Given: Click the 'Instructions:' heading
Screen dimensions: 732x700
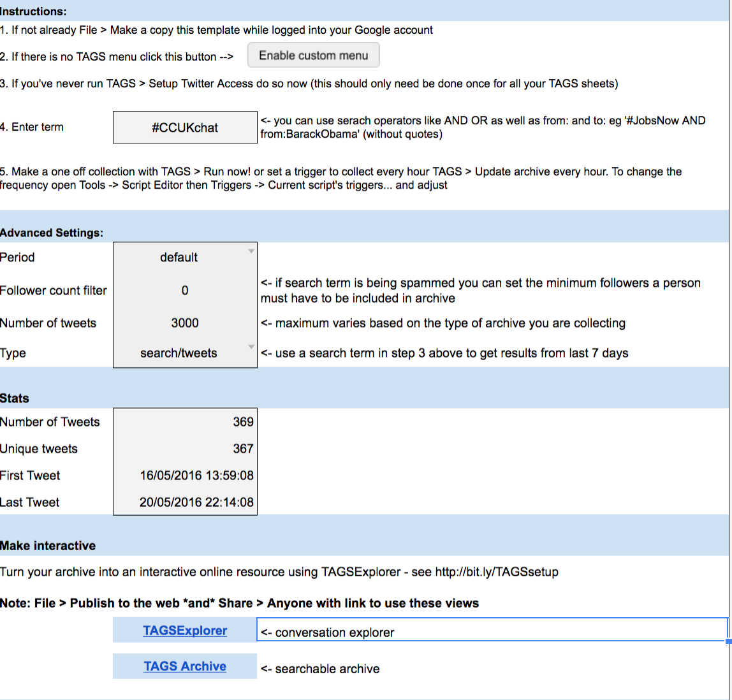Looking at the screenshot, I should 33,11.
